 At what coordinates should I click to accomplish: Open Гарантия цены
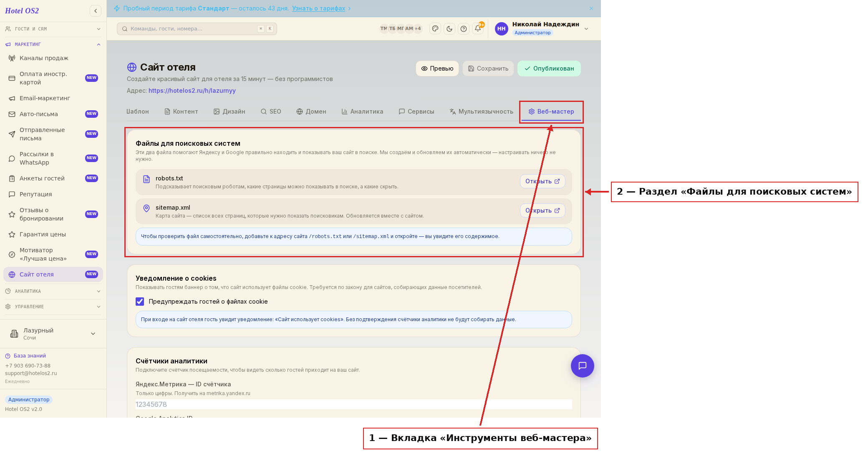pyautogui.click(x=53, y=234)
